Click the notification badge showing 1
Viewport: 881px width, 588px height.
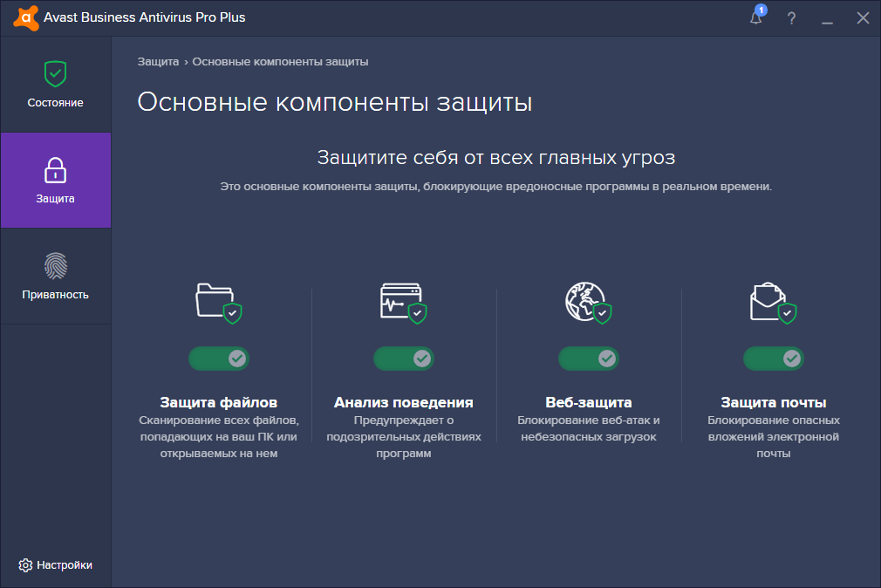coord(761,10)
